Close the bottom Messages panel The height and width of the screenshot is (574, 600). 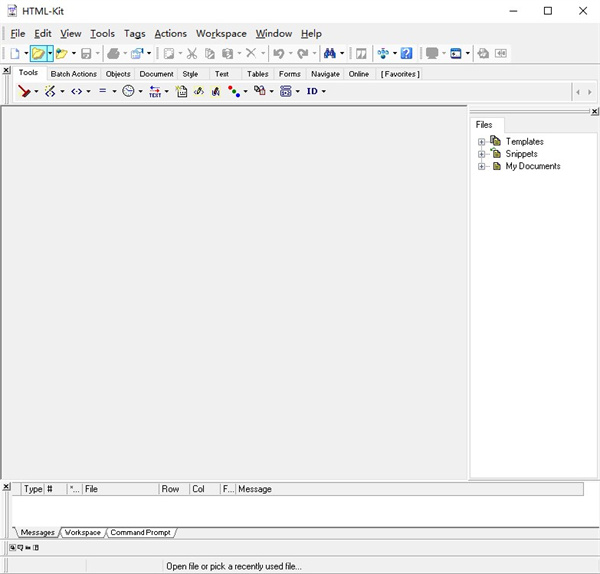click(x=7, y=486)
